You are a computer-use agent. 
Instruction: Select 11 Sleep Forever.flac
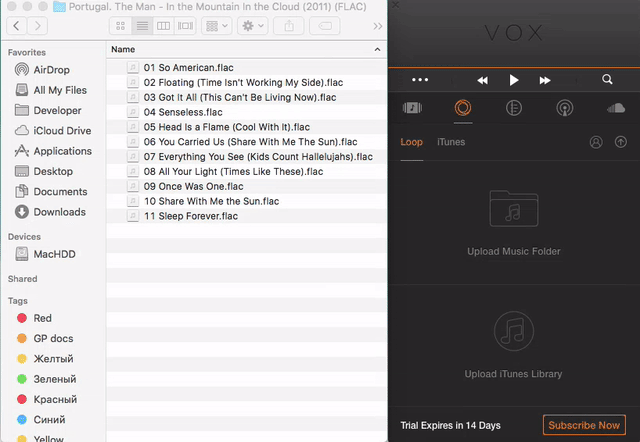[x=247, y=216]
